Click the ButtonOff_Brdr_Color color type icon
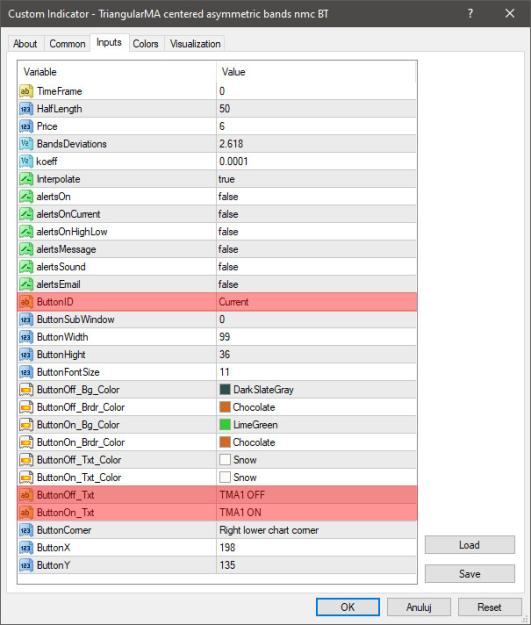 (x=26, y=407)
